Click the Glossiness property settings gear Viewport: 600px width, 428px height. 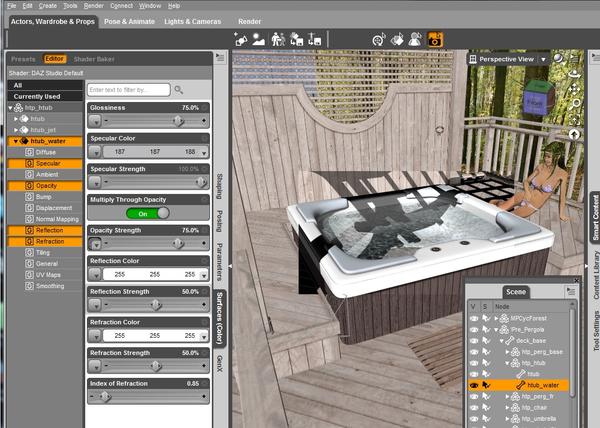(205, 108)
